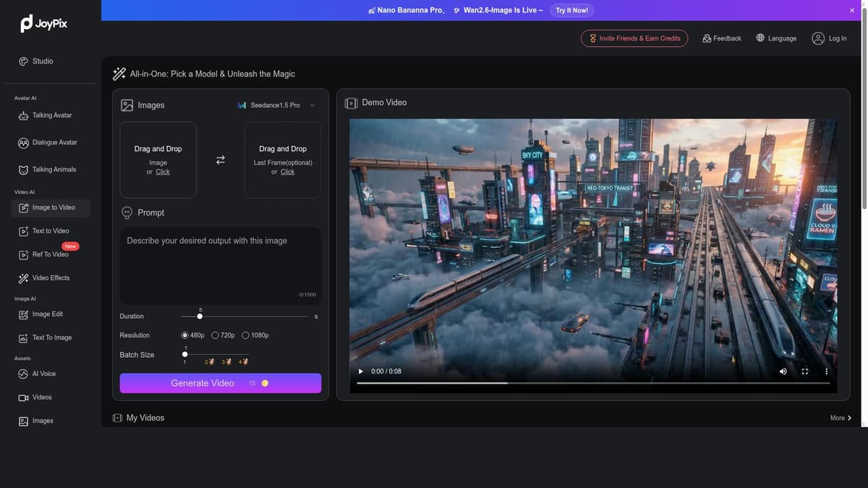Open Text to Video in sidebar
This screenshot has height=488, width=868.
pos(51,231)
